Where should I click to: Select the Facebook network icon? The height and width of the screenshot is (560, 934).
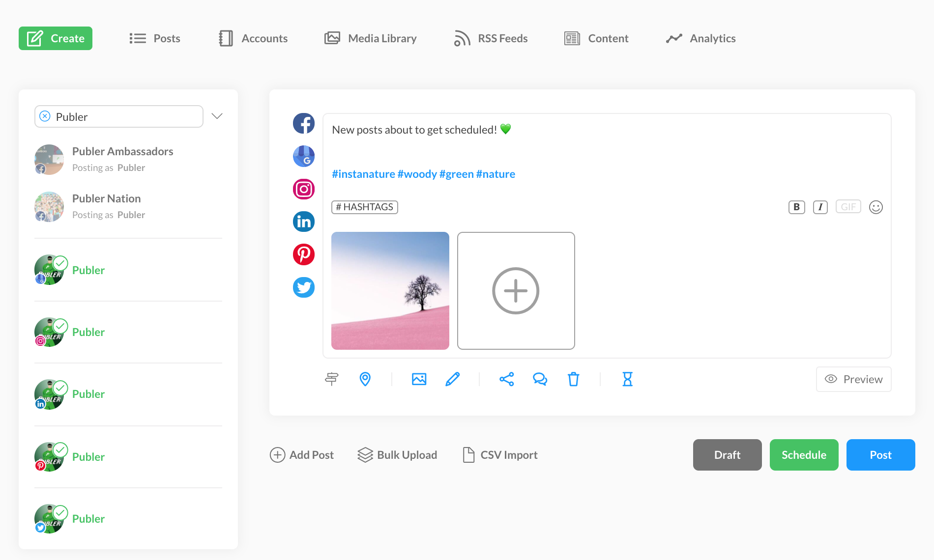click(x=303, y=123)
